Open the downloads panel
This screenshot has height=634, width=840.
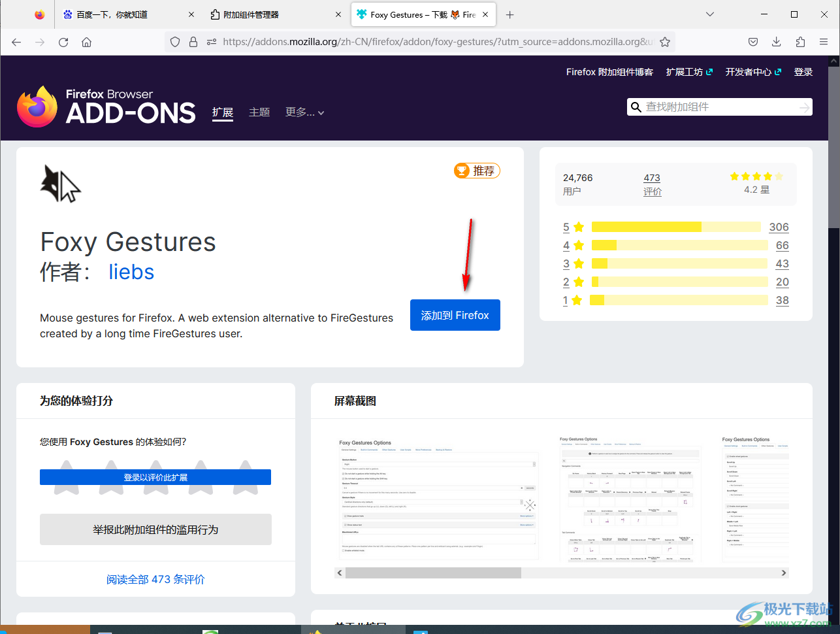pyautogui.click(x=777, y=42)
